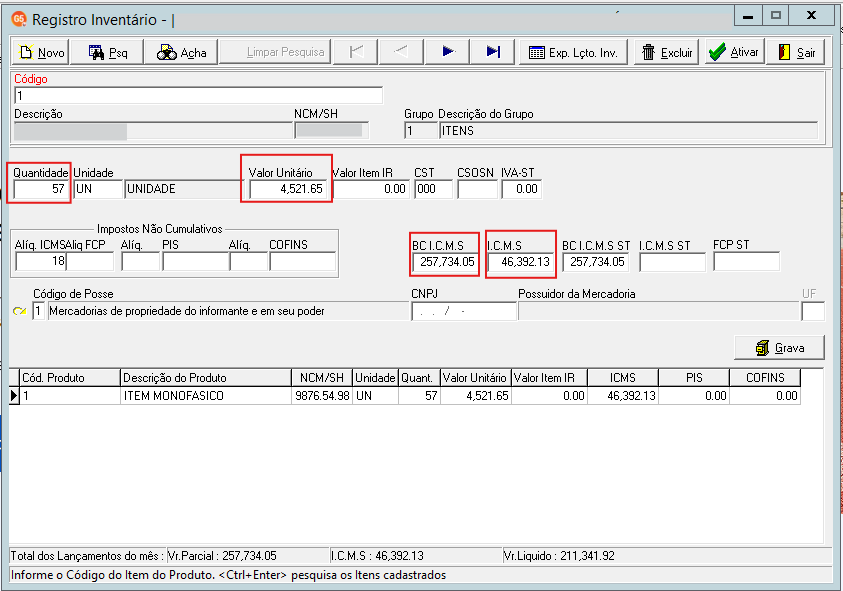Click the BC I.C.M.S ST field

coord(597,262)
